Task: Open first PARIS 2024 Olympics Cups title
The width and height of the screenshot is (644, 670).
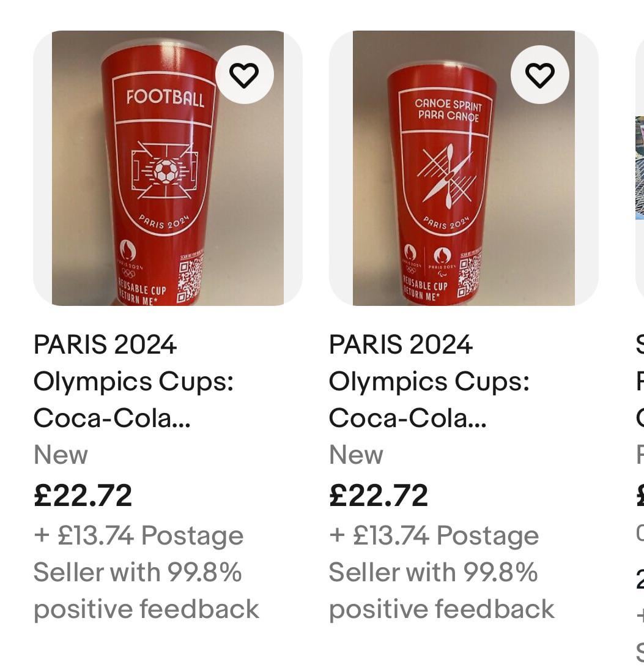Action: [133, 381]
